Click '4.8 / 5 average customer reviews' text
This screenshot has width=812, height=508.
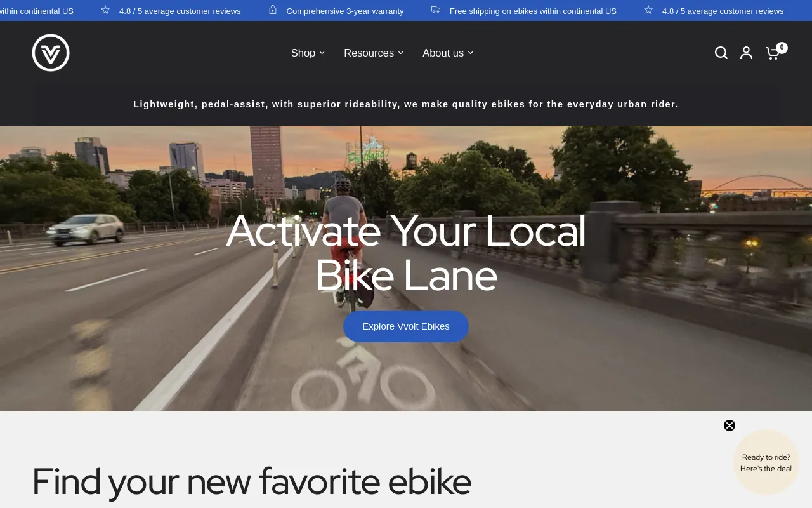point(180,11)
